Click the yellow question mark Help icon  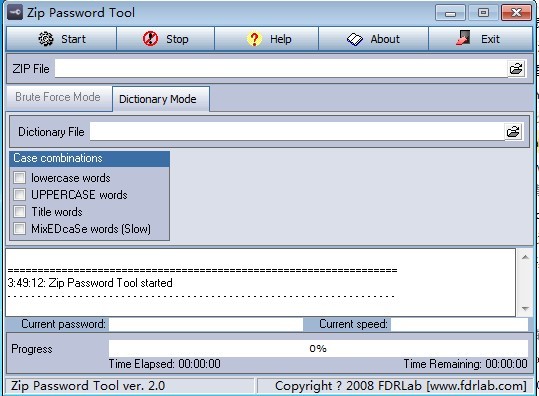(x=254, y=39)
